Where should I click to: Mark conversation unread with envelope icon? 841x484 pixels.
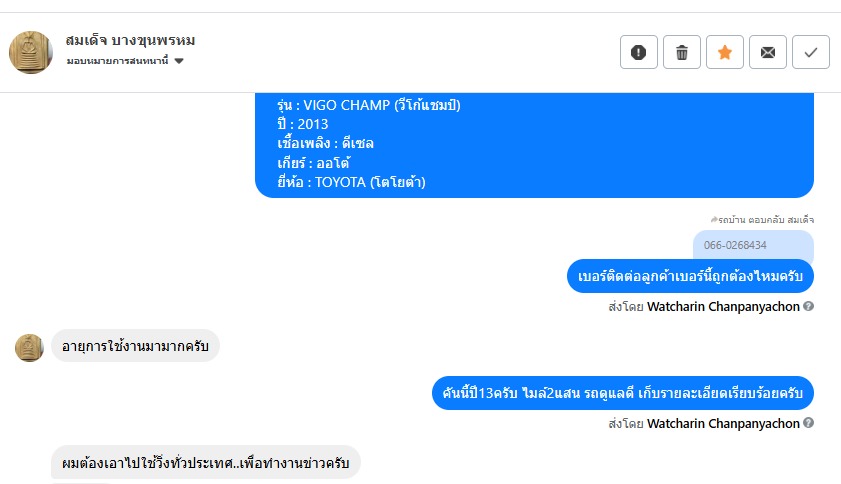pos(768,52)
